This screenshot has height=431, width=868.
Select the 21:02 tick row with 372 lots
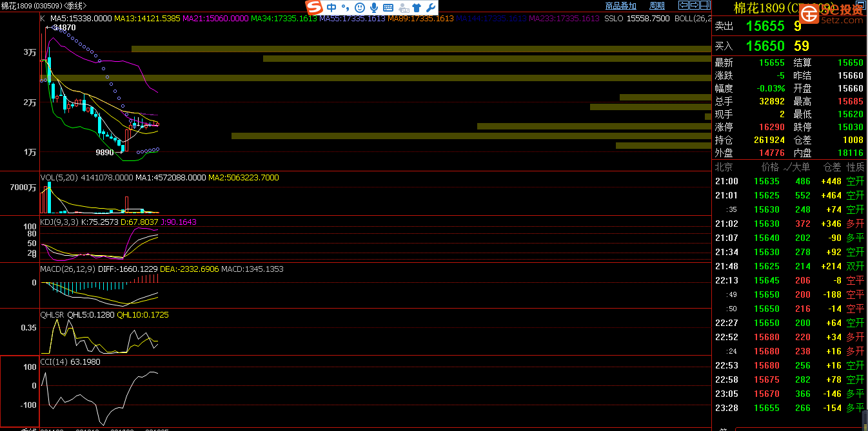(x=790, y=224)
